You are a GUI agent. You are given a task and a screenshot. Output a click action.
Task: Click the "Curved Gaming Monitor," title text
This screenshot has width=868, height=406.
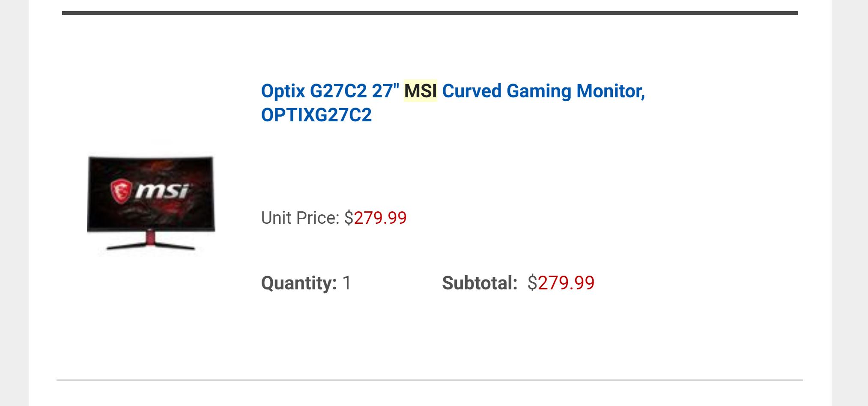[x=543, y=91]
